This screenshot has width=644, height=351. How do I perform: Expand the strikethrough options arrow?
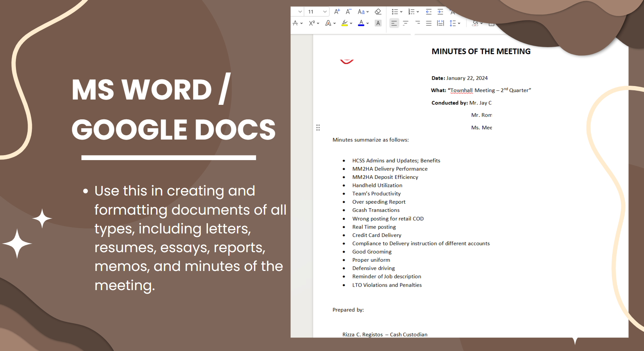tap(302, 24)
